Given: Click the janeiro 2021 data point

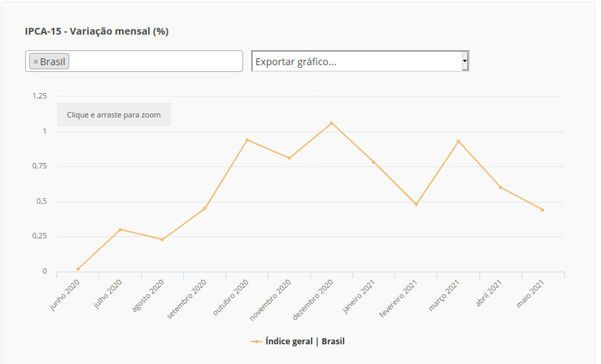Looking at the screenshot, I should pos(374,162).
